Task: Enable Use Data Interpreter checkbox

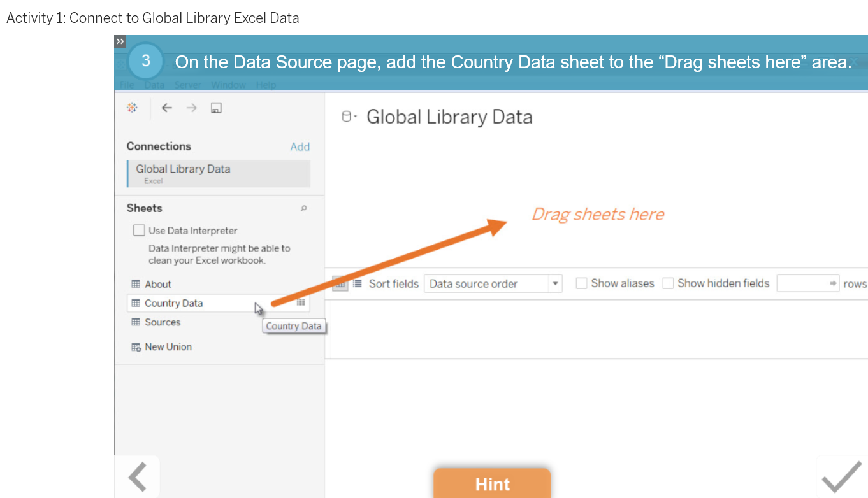Action: tap(139, 231)
